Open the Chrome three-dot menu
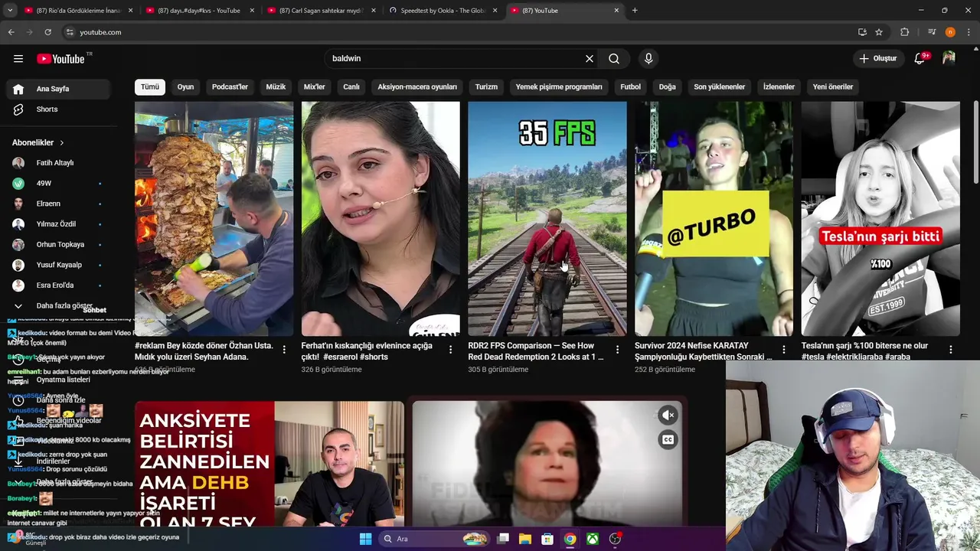 (968, 32)
